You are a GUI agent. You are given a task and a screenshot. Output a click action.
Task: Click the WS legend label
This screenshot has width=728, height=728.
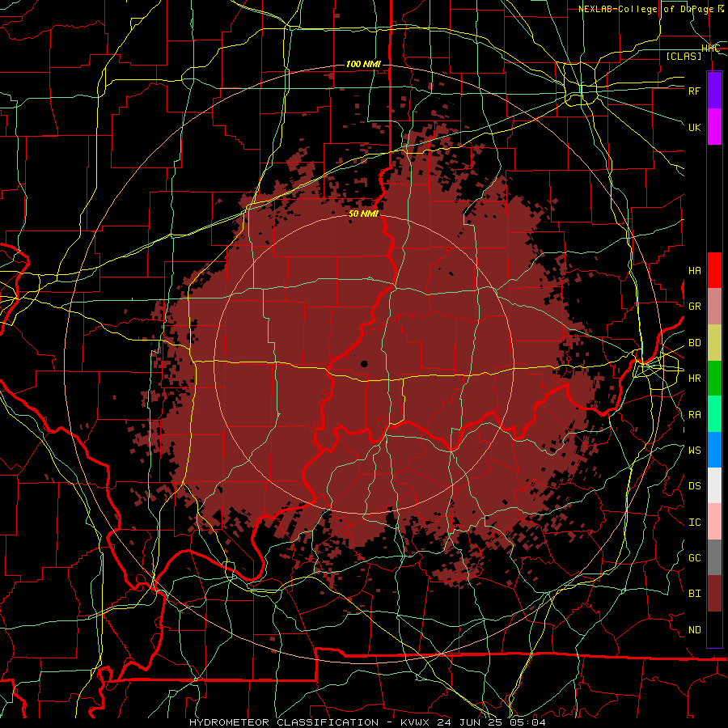coord(694,451)
